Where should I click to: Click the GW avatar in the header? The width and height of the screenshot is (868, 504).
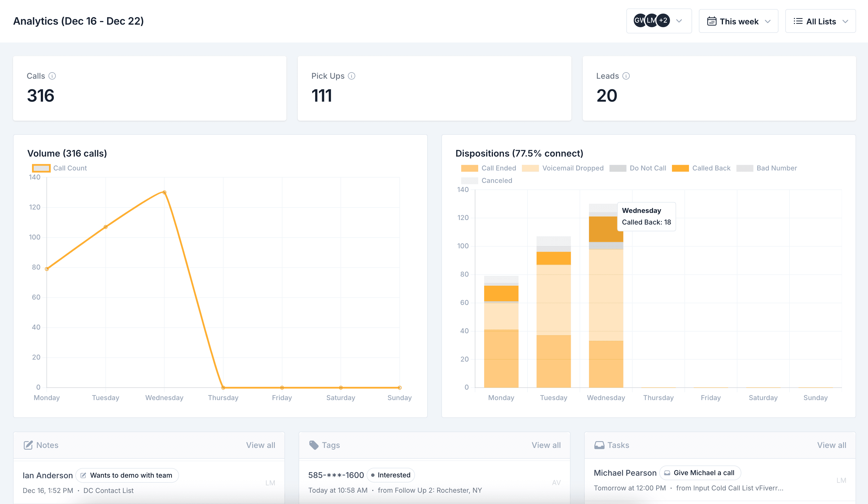point(640,20)
